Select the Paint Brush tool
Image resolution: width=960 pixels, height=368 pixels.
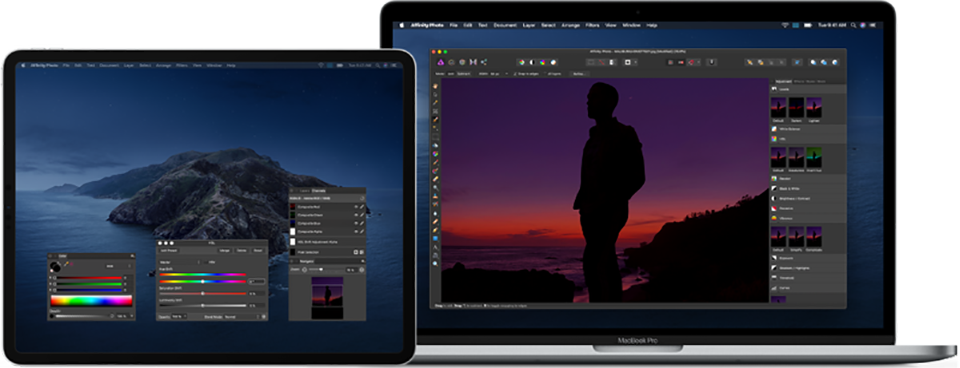coord(435,162)
